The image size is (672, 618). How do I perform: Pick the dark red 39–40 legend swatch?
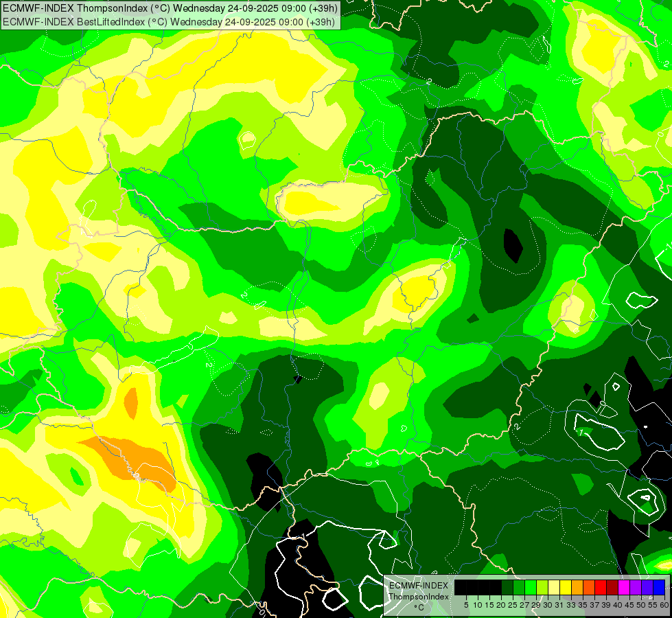(x=612, y=587)
